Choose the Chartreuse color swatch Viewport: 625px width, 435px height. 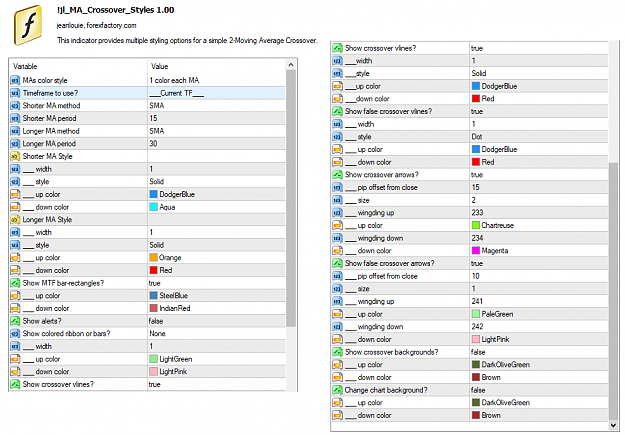click(x=476, y=226)
